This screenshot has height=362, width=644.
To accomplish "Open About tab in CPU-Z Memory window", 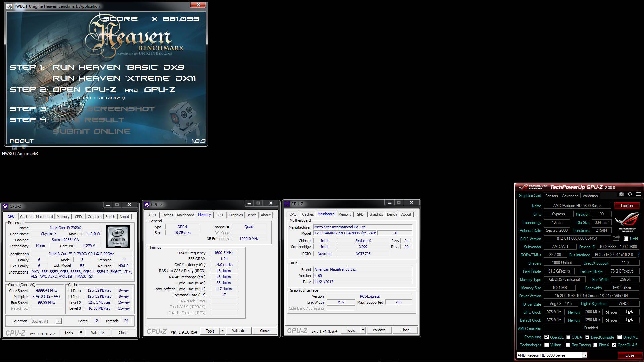I will point(266,215).
